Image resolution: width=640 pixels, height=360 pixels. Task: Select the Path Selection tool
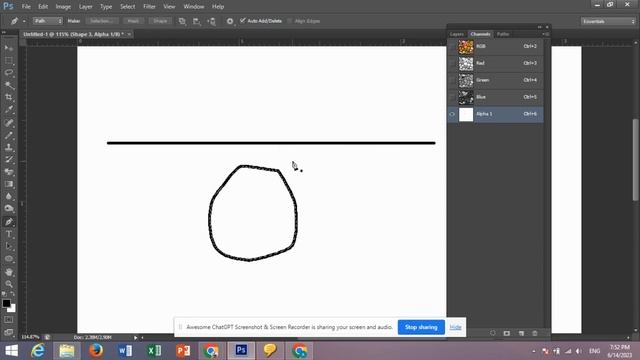(x=9, y=247)
